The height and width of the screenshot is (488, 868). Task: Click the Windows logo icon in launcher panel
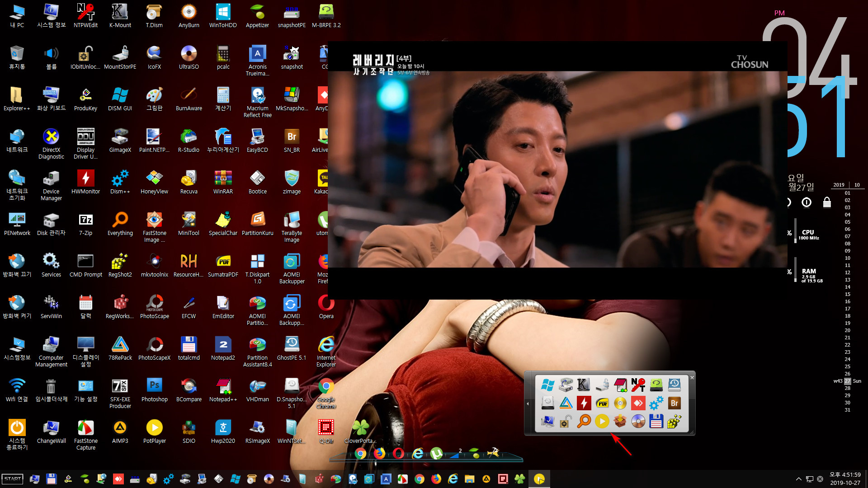[547, 385]
